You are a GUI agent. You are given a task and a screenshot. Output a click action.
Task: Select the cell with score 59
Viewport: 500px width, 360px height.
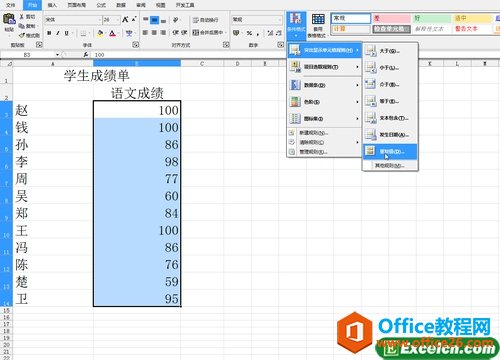point(137,281)
